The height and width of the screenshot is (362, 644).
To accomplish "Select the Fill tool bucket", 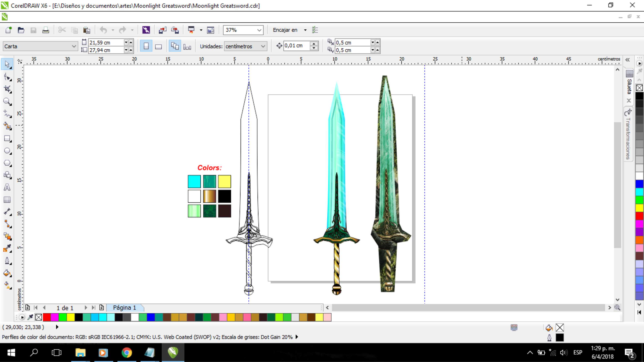I will coord(7,273).
